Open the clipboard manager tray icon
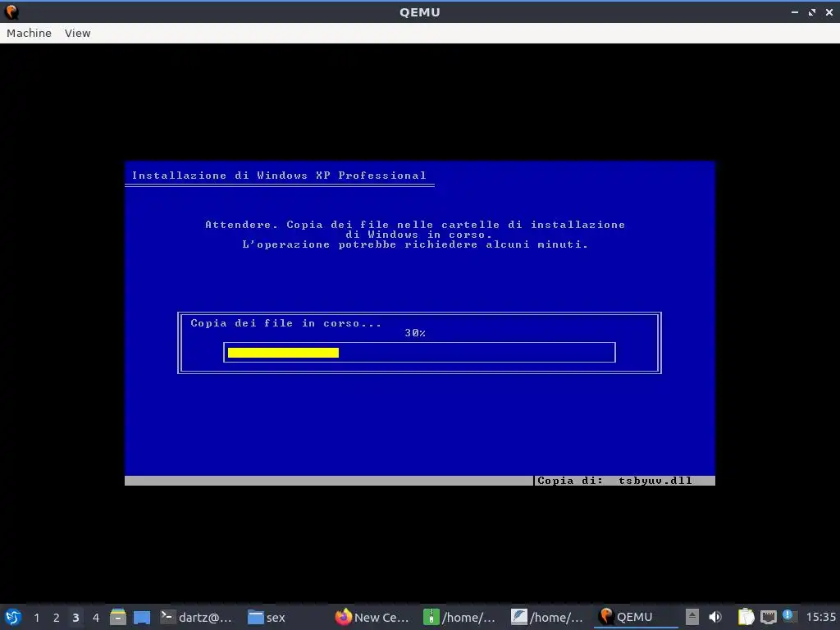Screen dimensions: 840x630 pos(746,617)
